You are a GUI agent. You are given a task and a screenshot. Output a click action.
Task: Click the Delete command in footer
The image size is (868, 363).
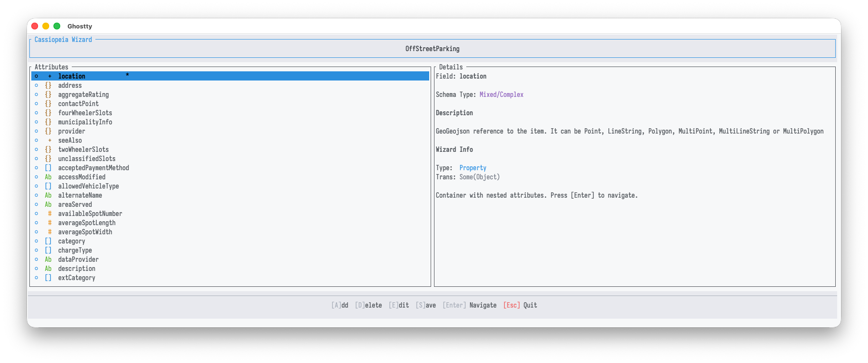[368, 305]
